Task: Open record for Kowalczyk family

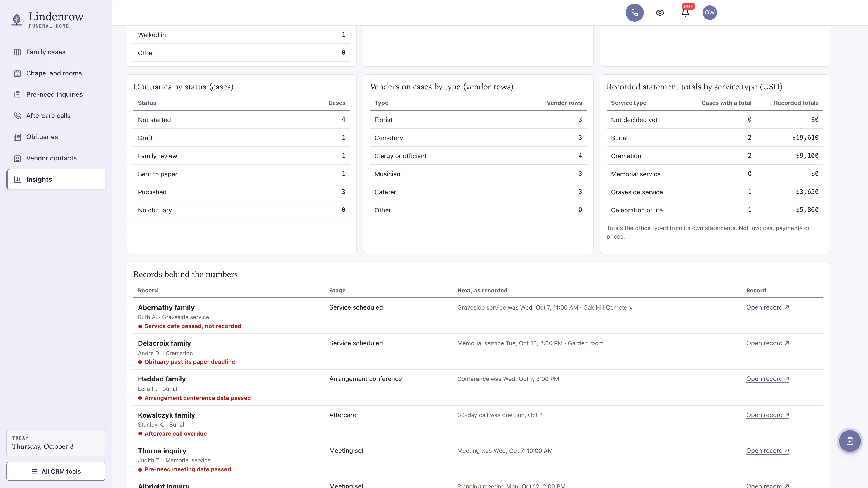Action: click(x=767, y=415)
